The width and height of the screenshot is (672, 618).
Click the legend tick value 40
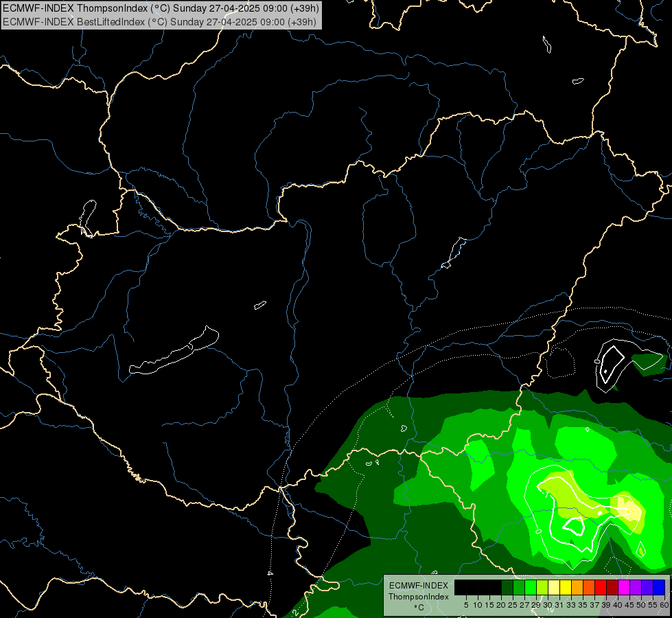tap(618, 605)
